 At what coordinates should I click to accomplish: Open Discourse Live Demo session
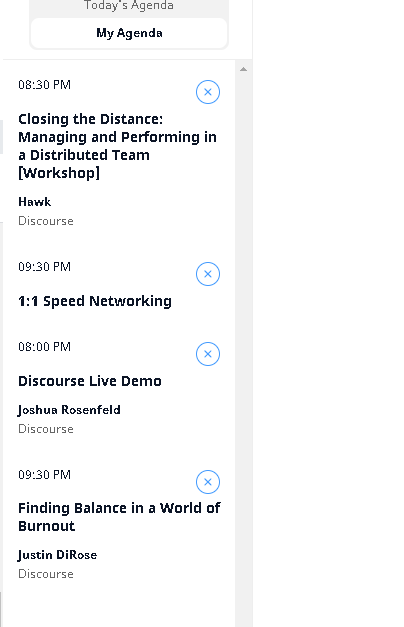click(90, 381)
